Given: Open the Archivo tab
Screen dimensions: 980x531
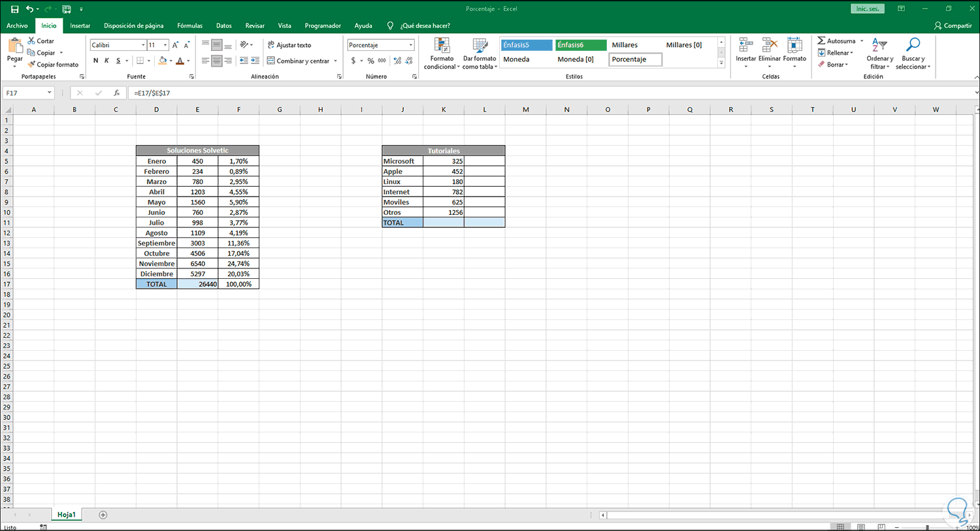Looking at the screenshot, I should click(17, 25).
